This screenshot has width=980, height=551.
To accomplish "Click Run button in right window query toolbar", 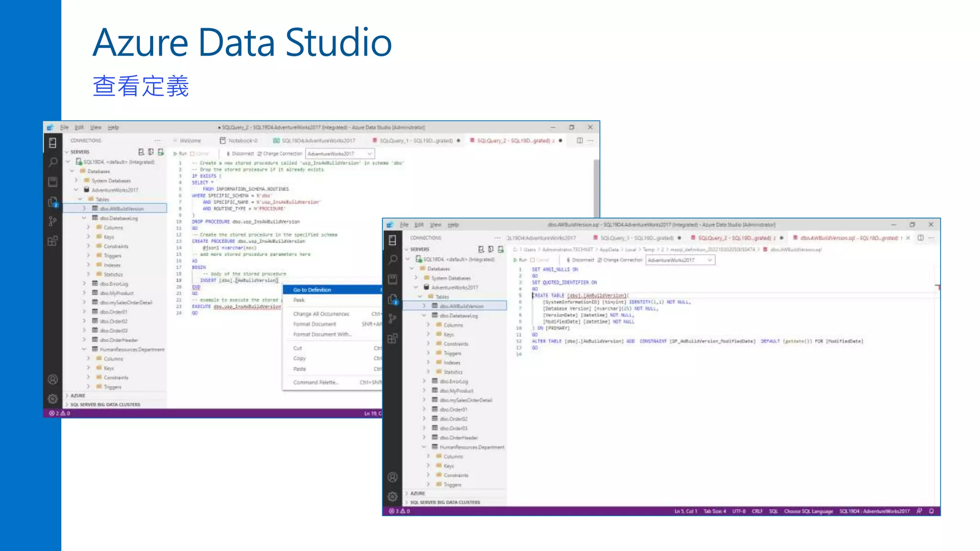I will tap(520, 260).
